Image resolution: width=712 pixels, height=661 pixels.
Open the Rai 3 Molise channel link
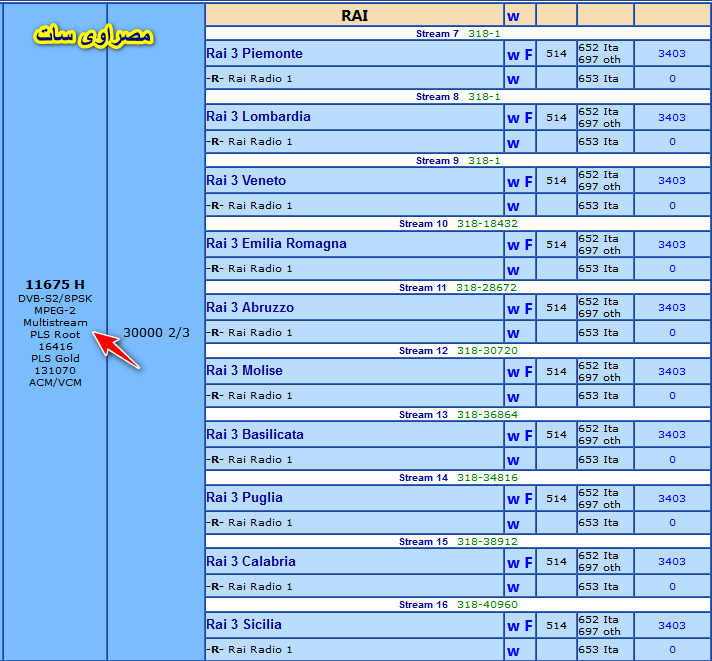244,371
